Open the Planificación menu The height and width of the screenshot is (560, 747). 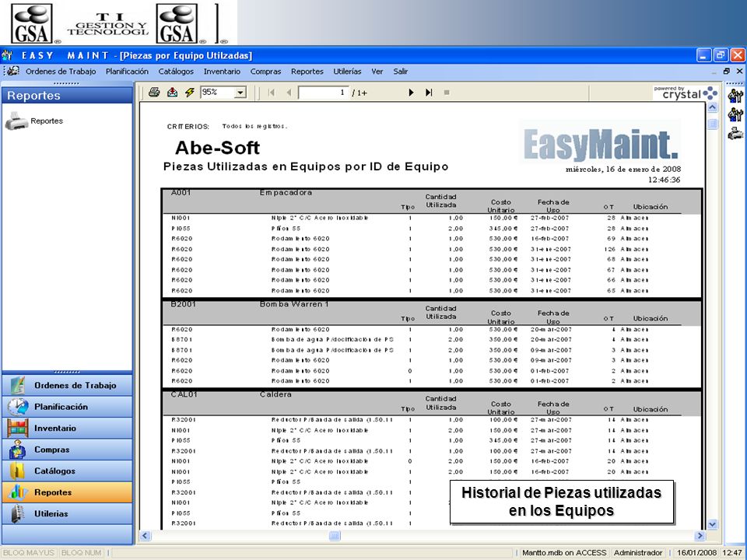[x=127, y=72]
